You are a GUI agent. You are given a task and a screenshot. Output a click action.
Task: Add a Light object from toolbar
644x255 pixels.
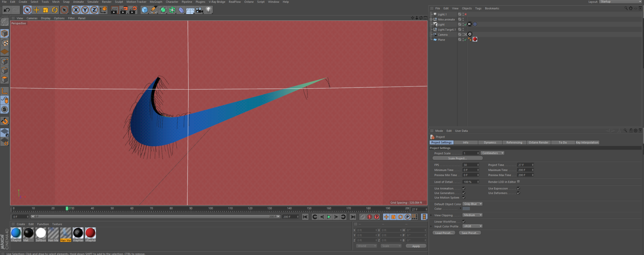208,10
